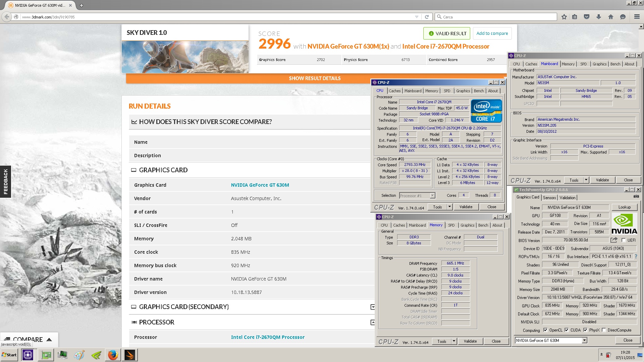This screenshot has width=644, height=362.
Task: Click Validate in CPU-Z Memory window
Action: point(470,341)
